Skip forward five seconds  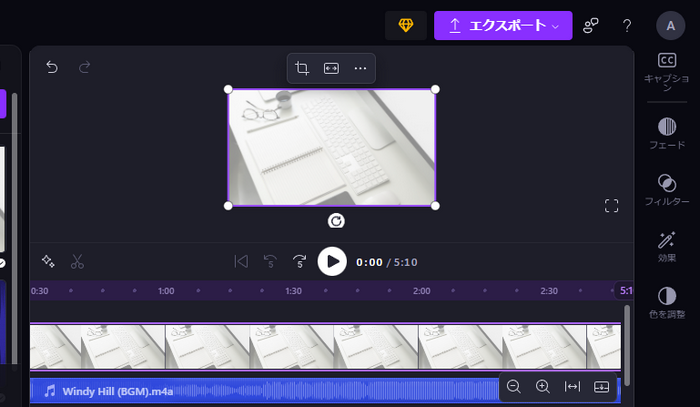(x=300, y=262)
